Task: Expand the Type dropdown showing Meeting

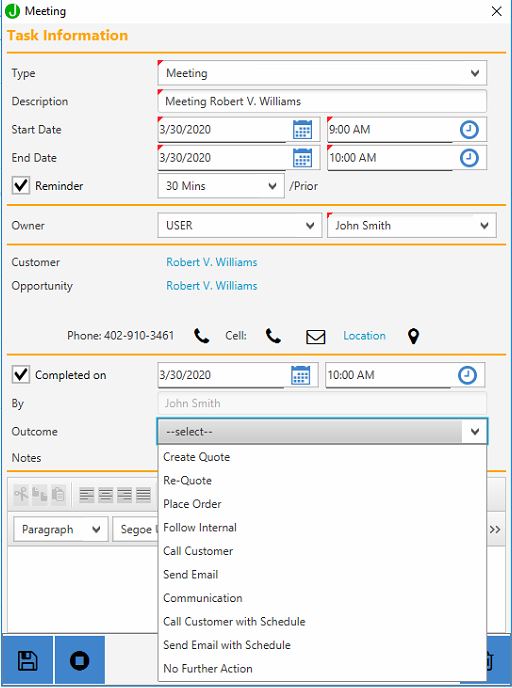Action: point(322,73)
